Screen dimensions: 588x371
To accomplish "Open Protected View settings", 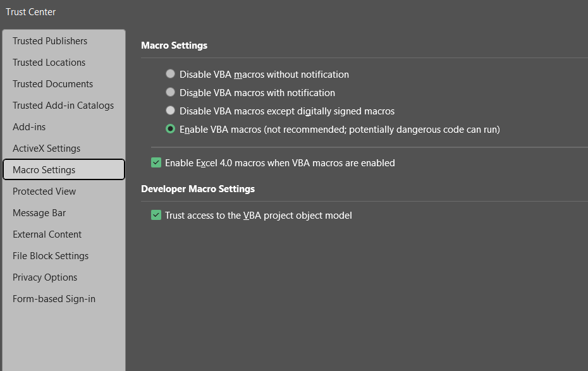I will [44, 192].
